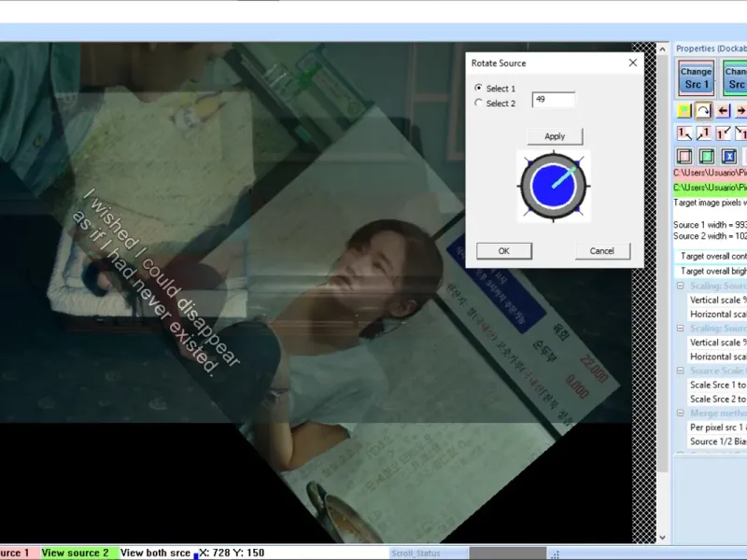The image size is (747, 560).
Task: Switch to View both srce tab
Action: coord(154,553)
